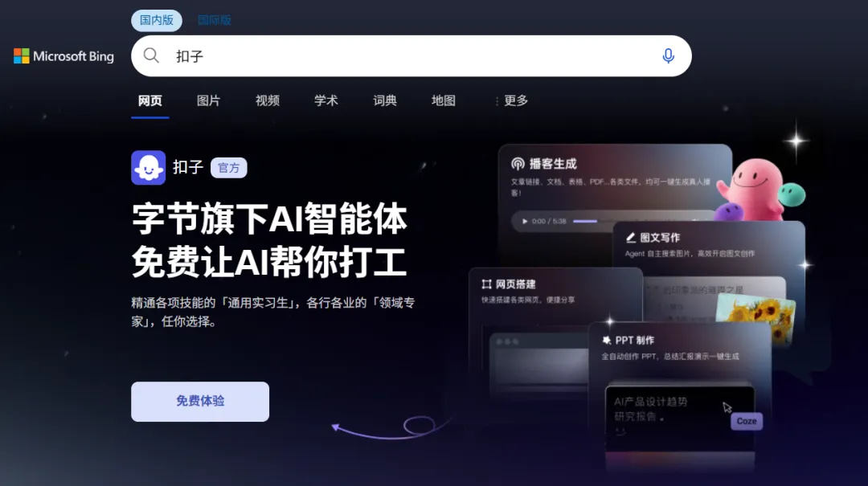Image resolution: width=868 pixels, height=486 pixels.
Task: Select the 网页 tab
Action: point(150,100)
